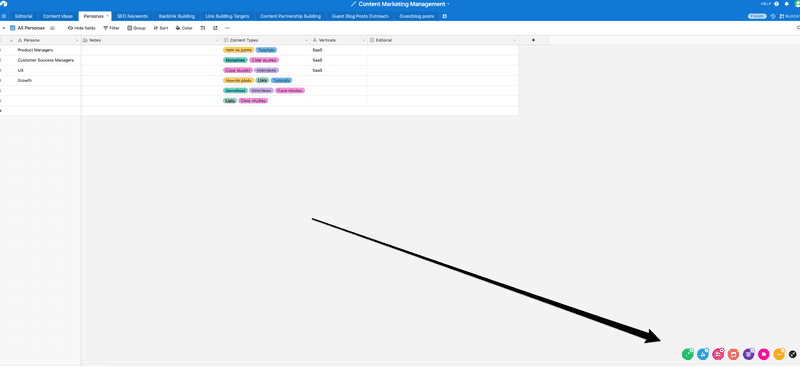
Task: Open notifications bell
Action: [786, 4]
